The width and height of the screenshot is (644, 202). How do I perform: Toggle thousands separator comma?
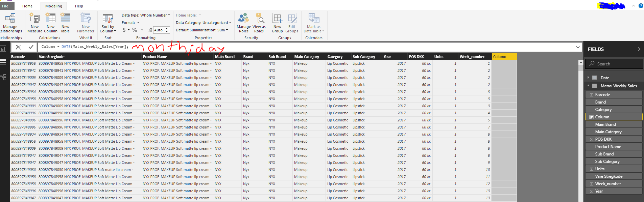(x=142, y=30)
